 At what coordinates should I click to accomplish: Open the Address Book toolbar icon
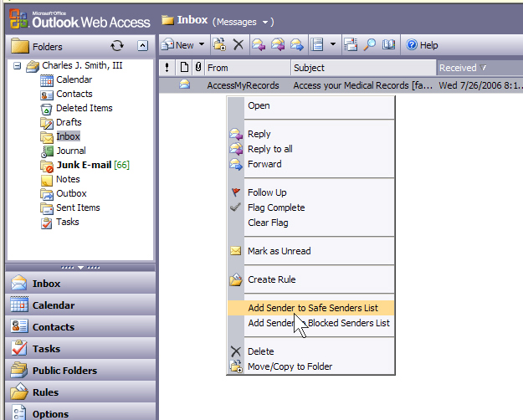(388, 44)
